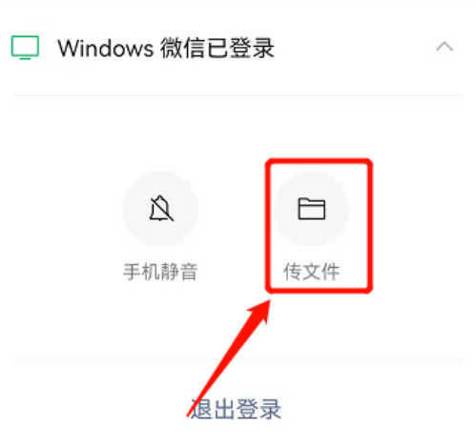Click inside the red highlighted 传文件 box
The height and width of the screenshot is (448, 476).
pyautogui.click(x=319, y=225)
